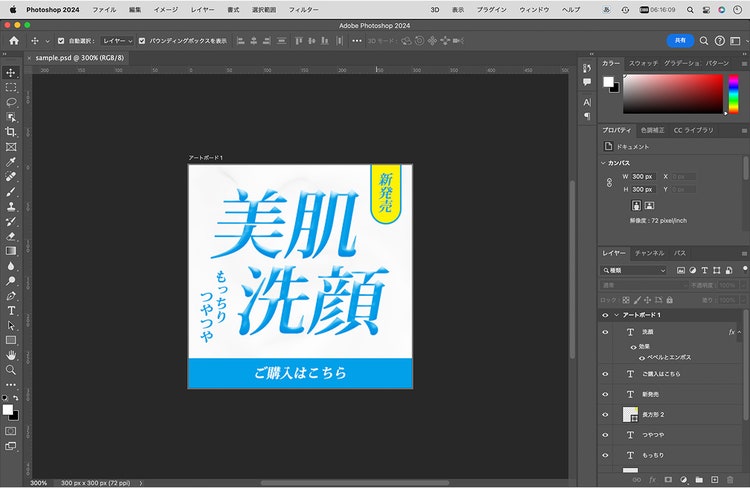Switch to the チャンネル tab

[x=649, y=253]
